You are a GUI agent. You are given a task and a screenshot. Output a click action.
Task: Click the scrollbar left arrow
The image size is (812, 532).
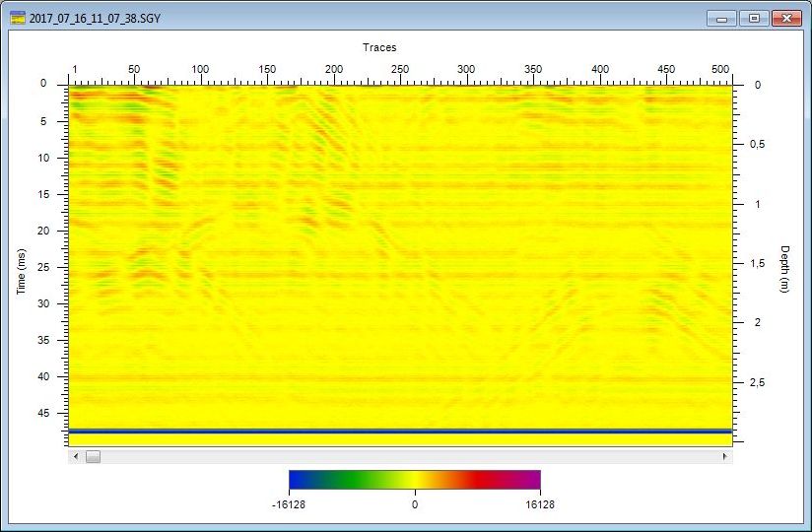coord(75,457)
